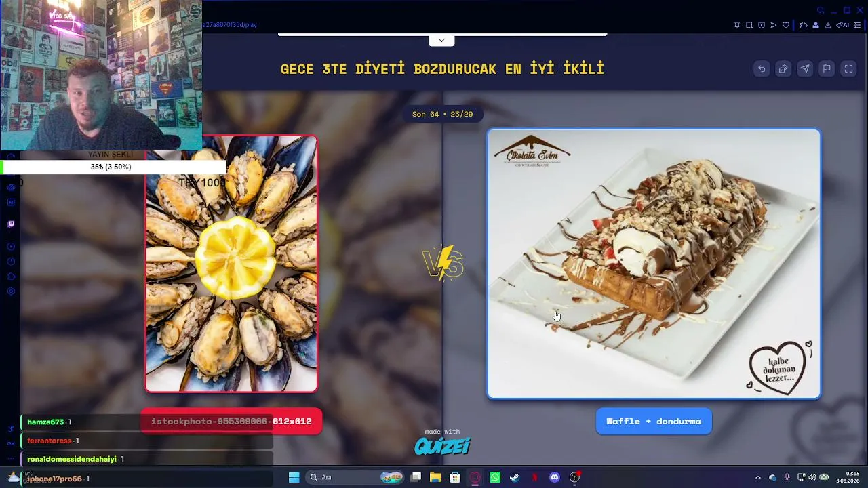868x488 pixels.
Task: Enter fullscreen with the expand corners button
Action: (x=848, y=68)
